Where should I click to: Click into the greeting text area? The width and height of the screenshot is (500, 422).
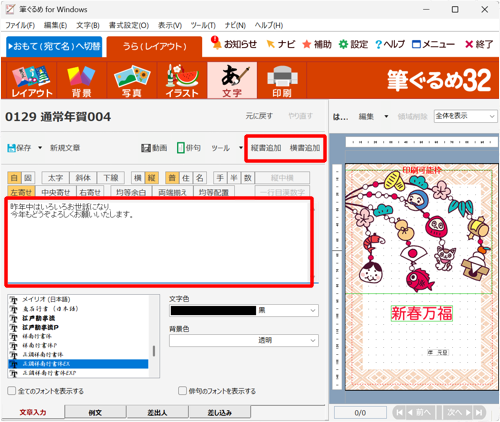[159, 241]
